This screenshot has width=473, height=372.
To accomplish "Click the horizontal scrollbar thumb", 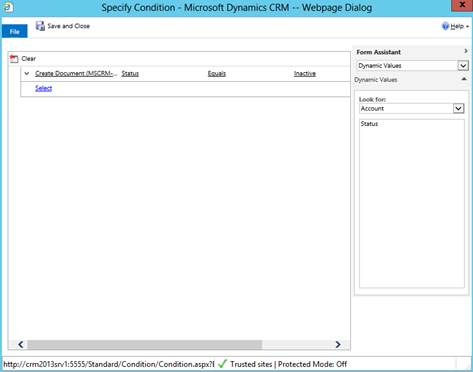I will (145, 344).
